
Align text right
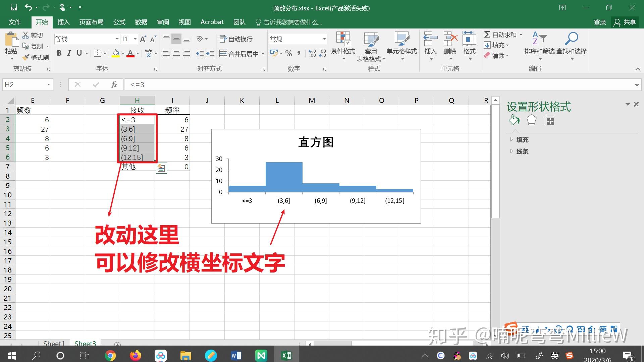(x=186, y=54)
